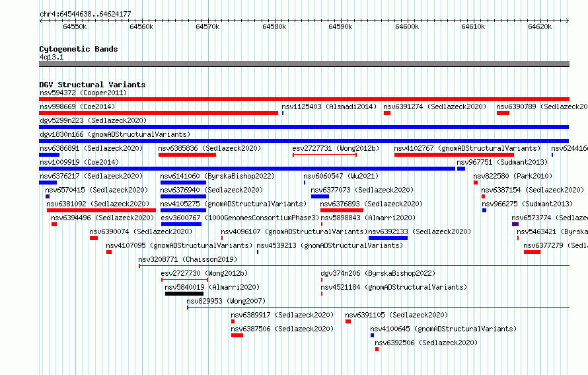This screenshot has width=588, height=375.
Task: Open the nsv6376893 (Sedlazeck2020) variant
Action: (x=371, y=204)
